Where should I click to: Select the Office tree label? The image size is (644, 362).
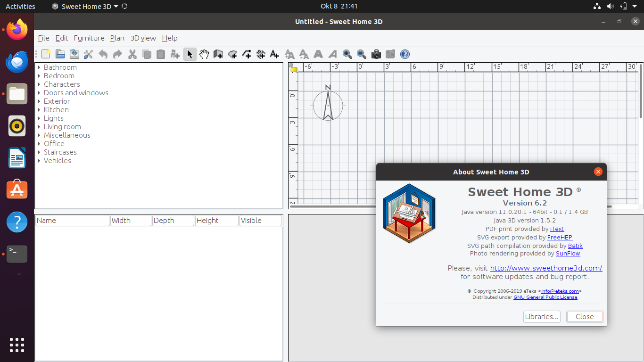pos(54,144)
